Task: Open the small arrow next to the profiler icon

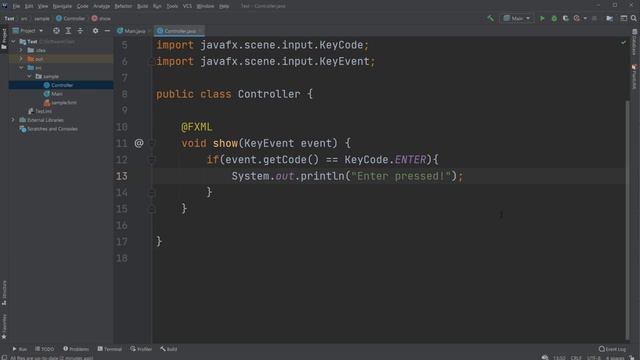Action: pyautogui.click(x=585, y=18)
